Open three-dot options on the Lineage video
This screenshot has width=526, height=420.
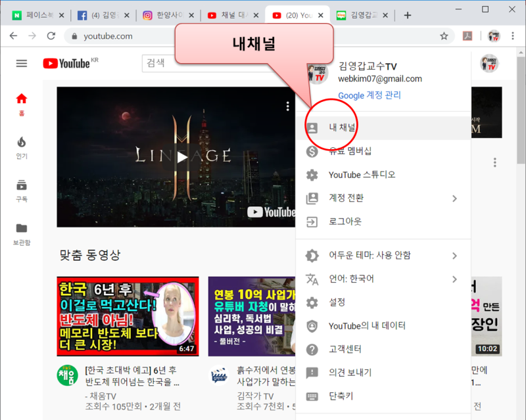click(287, 106)
